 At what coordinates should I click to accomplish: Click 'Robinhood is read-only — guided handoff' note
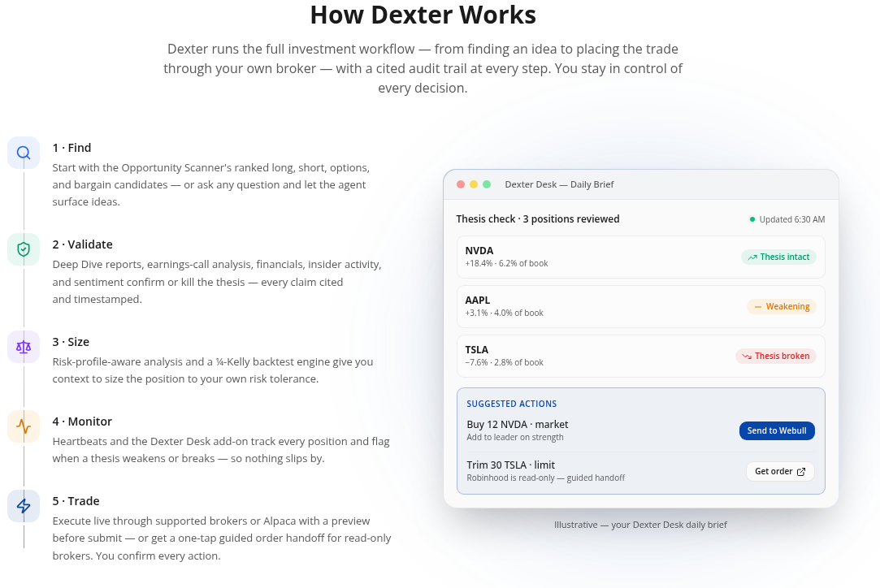(545, 478)
